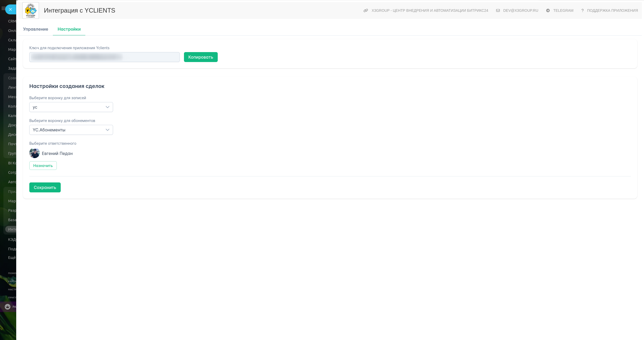Viewport: 644px width, 340px height.
Task: Expand the records funnel chevron arrow
Action: tap(107, 107)
